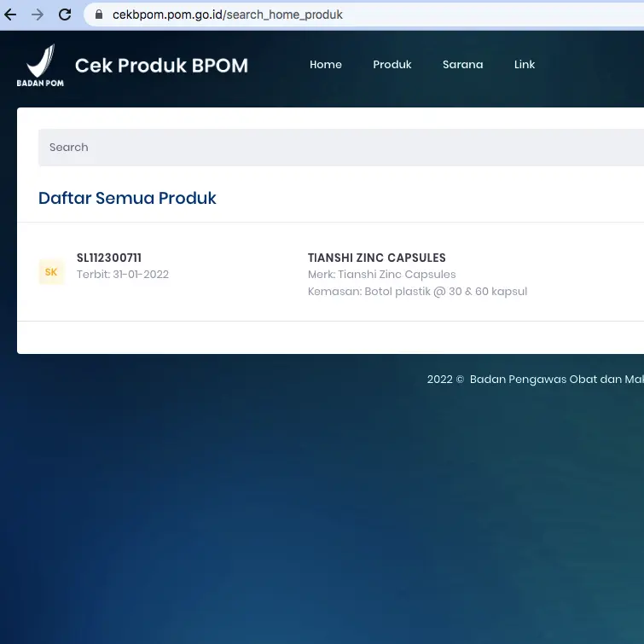Screen dimensions: 644x644
Task: Click into the Search field
Action: 341,148
